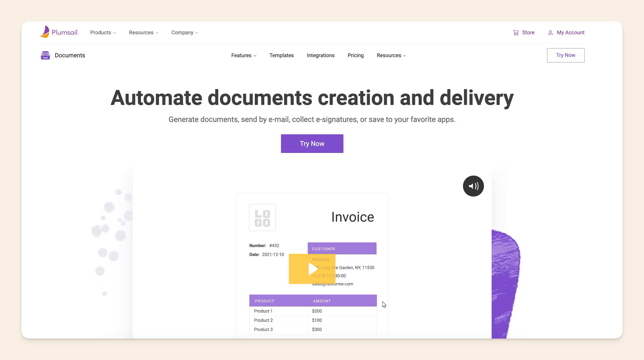Click the $300 amount cell
644x360 pixels.
tap(342, 329)
